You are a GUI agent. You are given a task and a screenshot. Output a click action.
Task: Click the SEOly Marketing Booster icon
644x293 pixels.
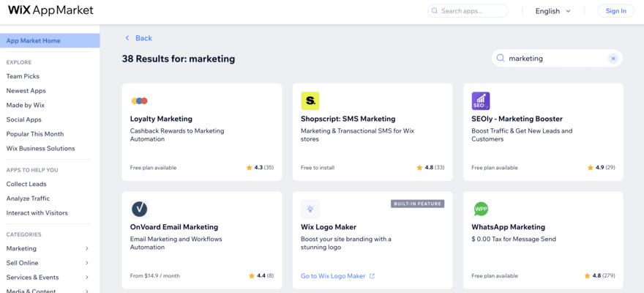[x=481, y=100]
